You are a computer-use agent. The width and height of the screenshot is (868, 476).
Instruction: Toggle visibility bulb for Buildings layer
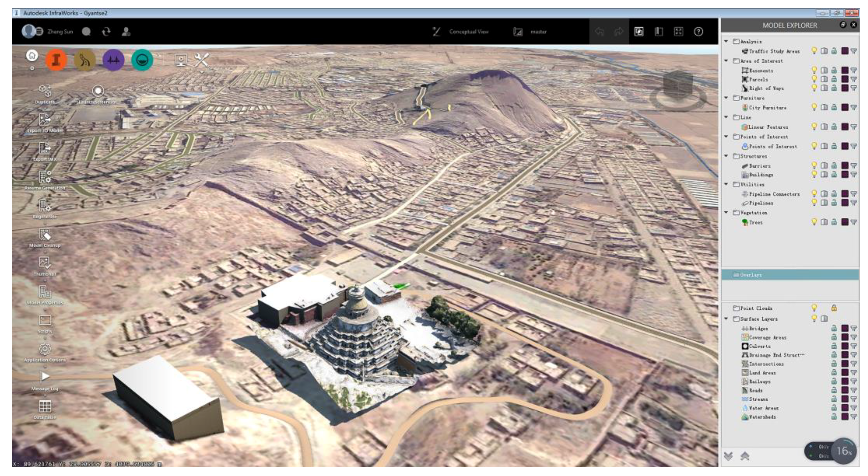[814, 174]
